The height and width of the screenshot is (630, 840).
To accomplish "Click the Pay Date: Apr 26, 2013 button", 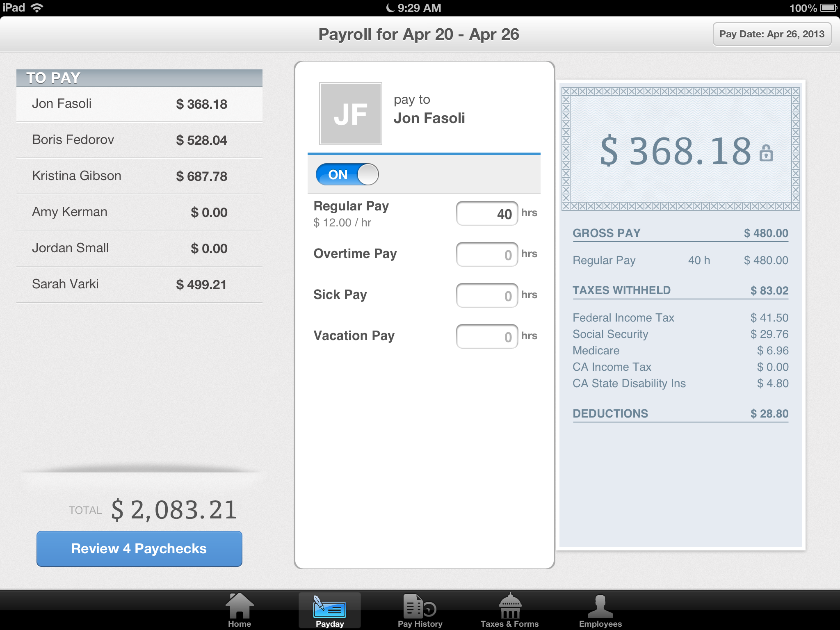I will tap(772, 34).
